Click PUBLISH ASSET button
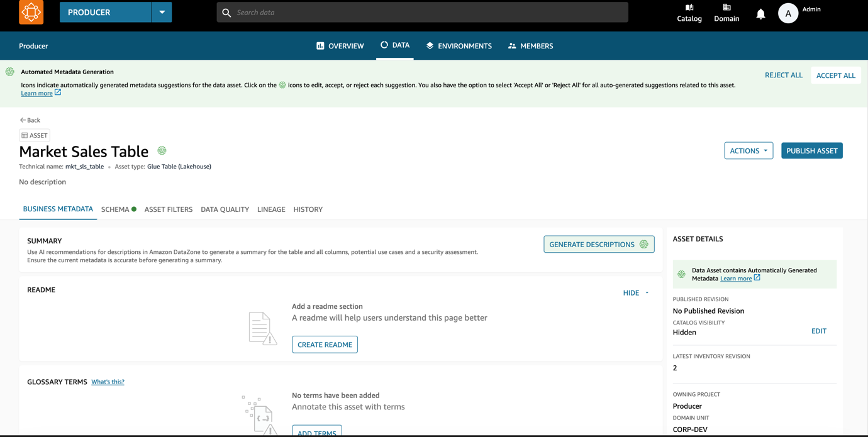 tap(812, 151)
